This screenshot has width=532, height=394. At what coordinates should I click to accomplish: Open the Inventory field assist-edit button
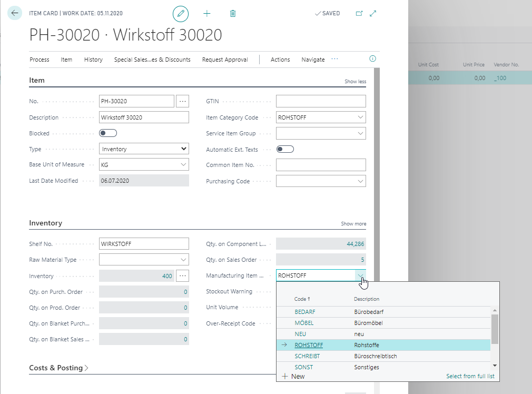point(183,276)
